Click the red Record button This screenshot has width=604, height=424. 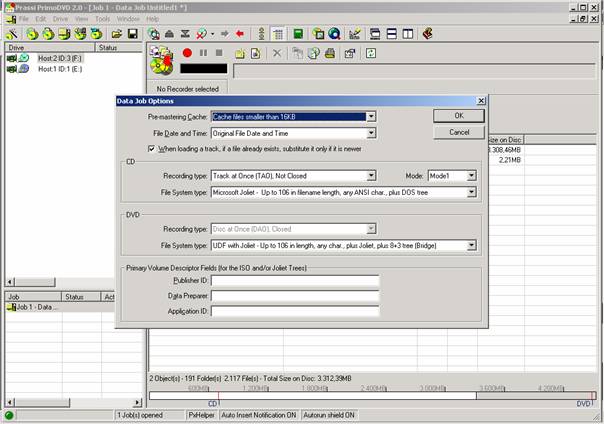(x=187, y=52)
